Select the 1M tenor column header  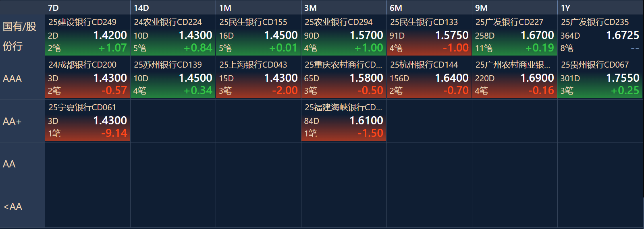[258, 8]
